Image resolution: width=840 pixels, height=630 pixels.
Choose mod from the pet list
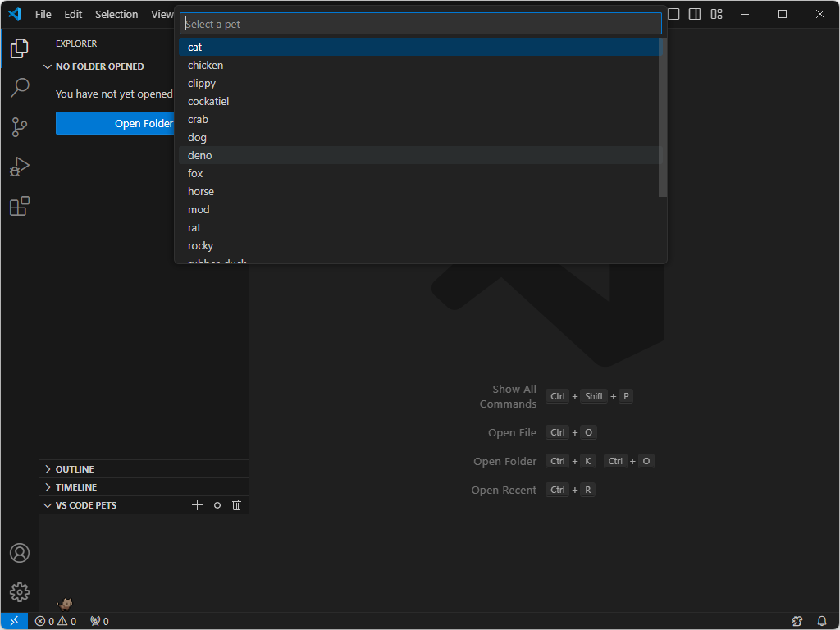tap(421, 209)
